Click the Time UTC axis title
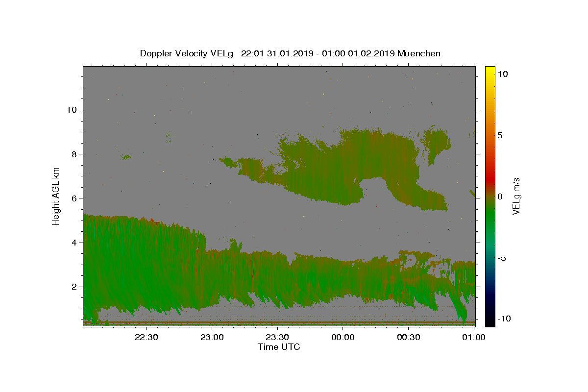 point(279,347)
